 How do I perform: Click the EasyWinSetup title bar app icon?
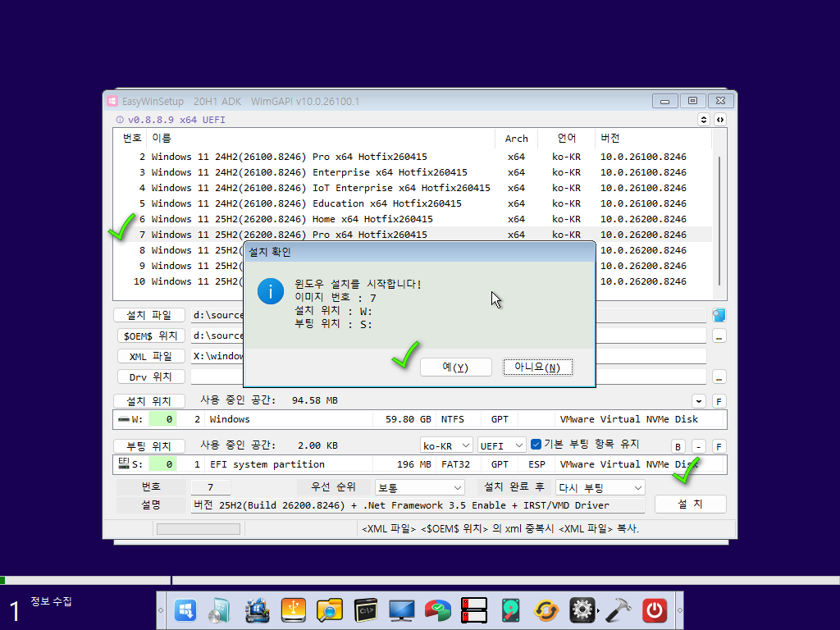tap(112, 101)
